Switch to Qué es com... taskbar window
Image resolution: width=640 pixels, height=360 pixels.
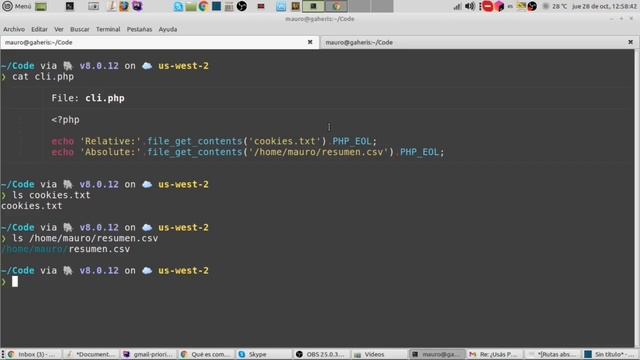point(207,354)
